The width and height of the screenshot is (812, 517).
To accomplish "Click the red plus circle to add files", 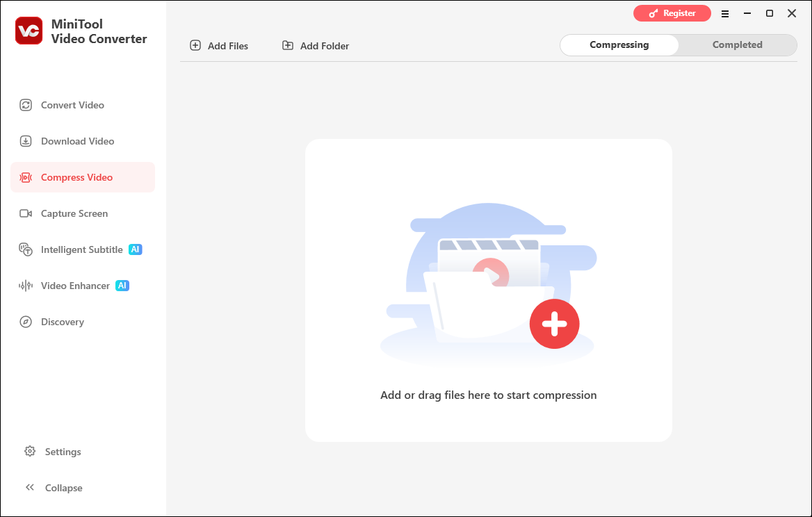I will coord(554,324).
